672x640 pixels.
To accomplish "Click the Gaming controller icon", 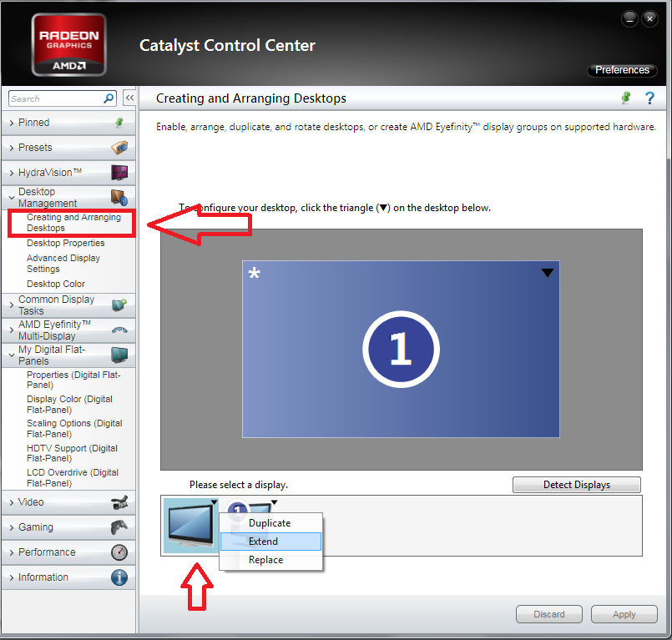I will pos(119,527).
